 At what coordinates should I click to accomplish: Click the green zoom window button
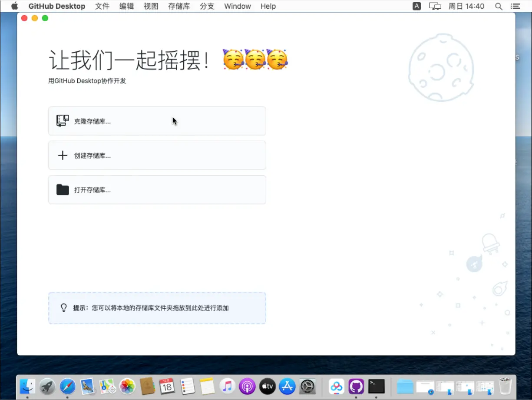coord(45,18)
